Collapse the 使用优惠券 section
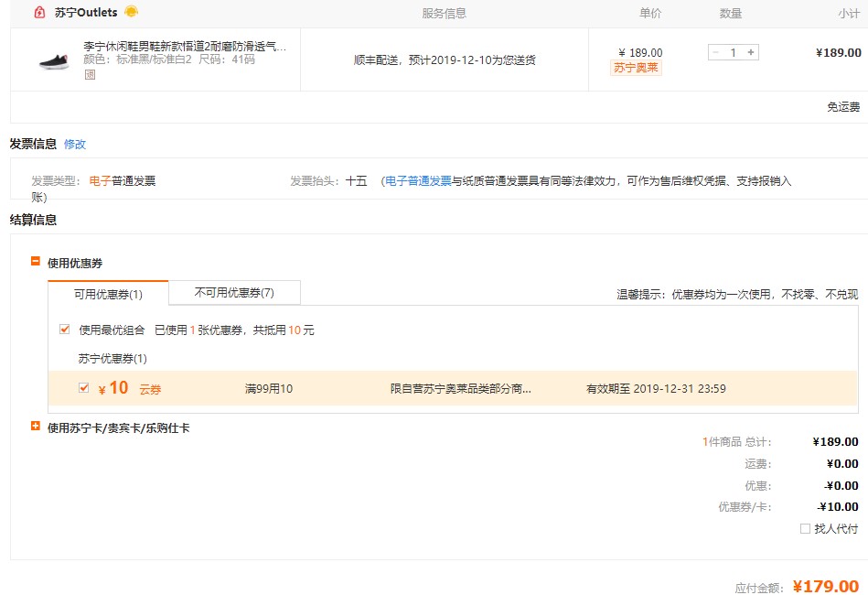 [36, 261]
